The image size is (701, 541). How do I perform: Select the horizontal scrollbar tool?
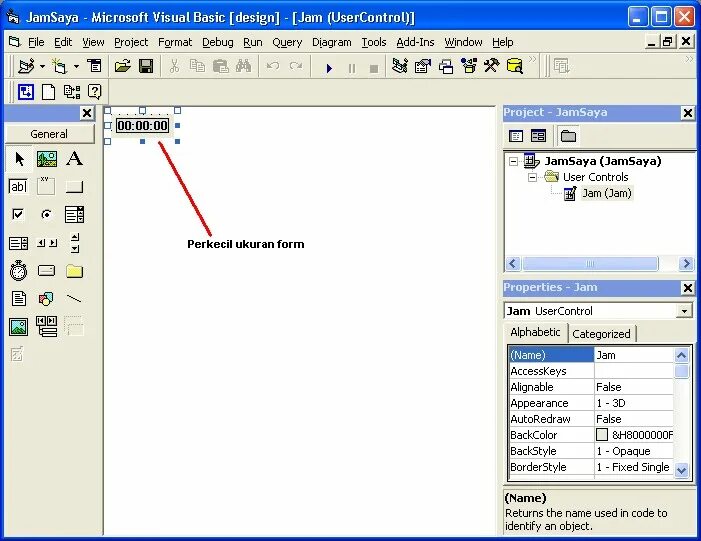click(x=46, y=243)
